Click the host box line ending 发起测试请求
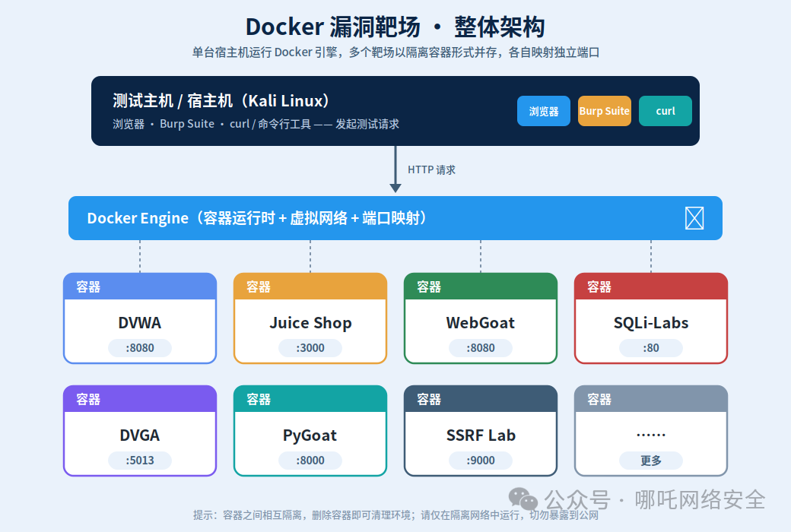791x532 pixels. click(x=256, y=124)
